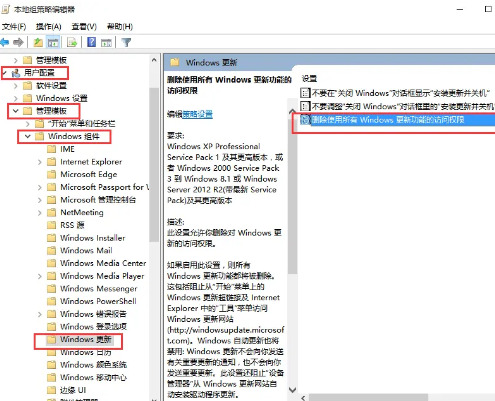Expand the Microsoft Passport for Work node
This screenshot has width=495, height=401.
click(x=40, y=187)
